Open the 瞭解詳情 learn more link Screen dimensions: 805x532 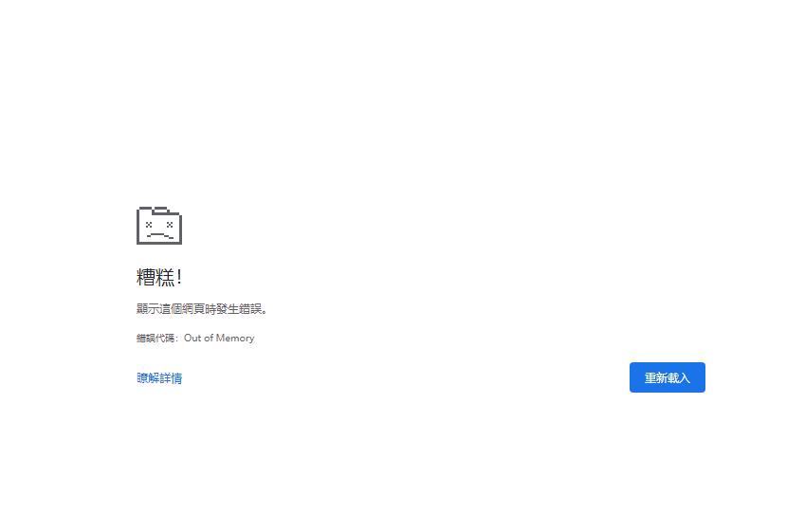coord(159,378)
